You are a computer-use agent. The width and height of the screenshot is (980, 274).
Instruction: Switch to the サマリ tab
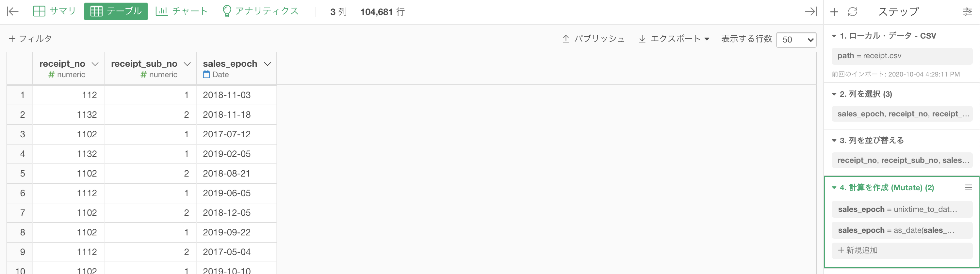point(54,11)
